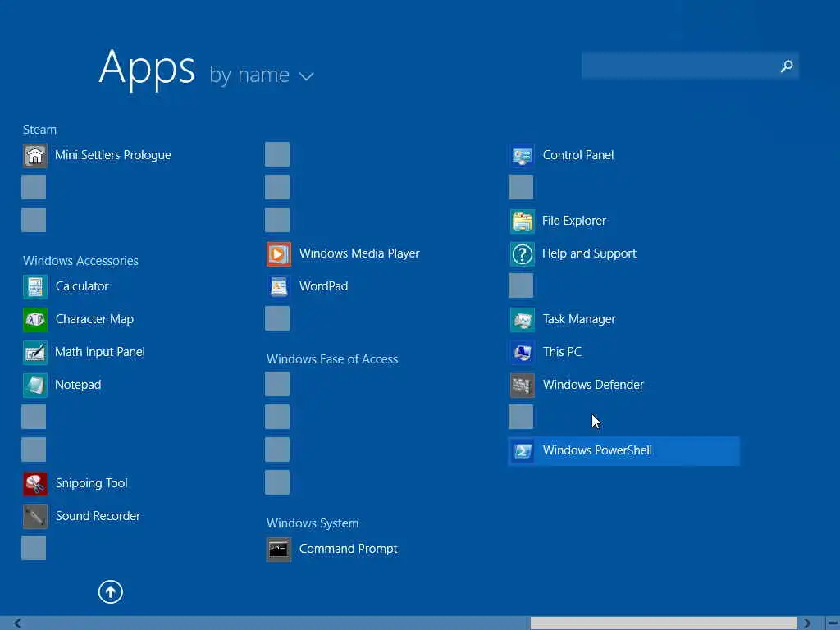
Task: Select the Steam group heading
Action: coord(39,130)
